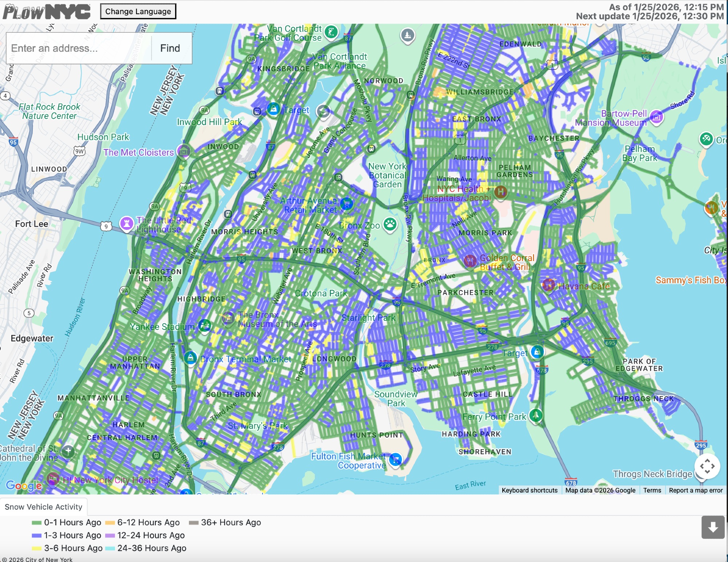Screen dimensions: 728x562
Task: Click the green 0-1 Hours Ago swatch
Action: click(37, 523)
